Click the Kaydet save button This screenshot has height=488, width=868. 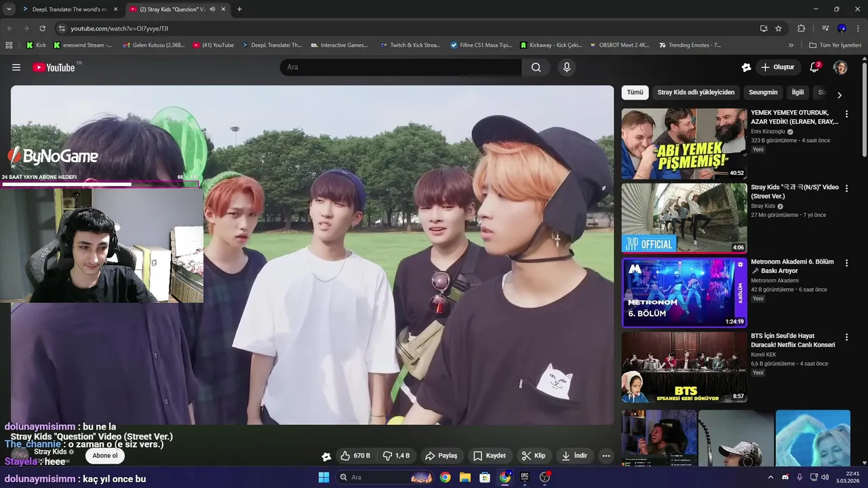pos(490,455)
